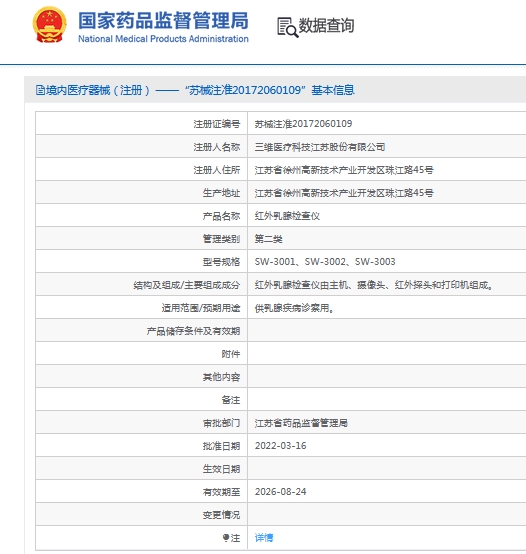
Task: Click the registrant name 三维医疗科技江苏股份有限公司
Action: click(x=320, y=147)
